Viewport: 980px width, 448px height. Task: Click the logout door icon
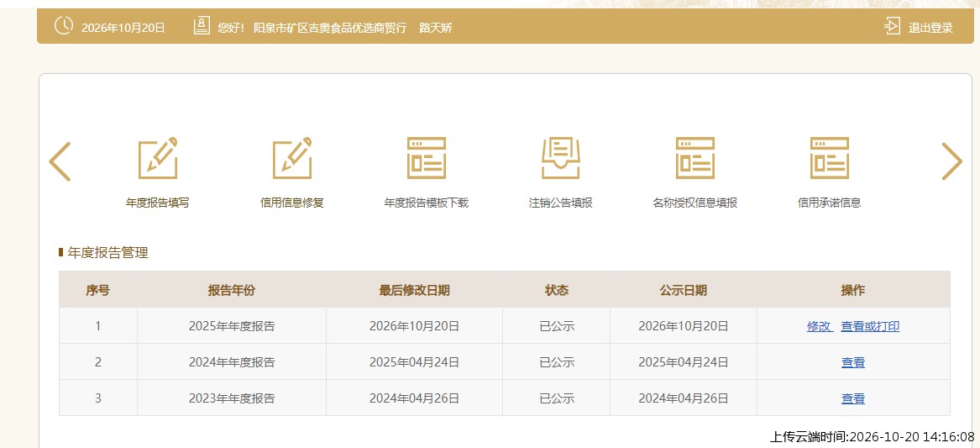(893, 26)
